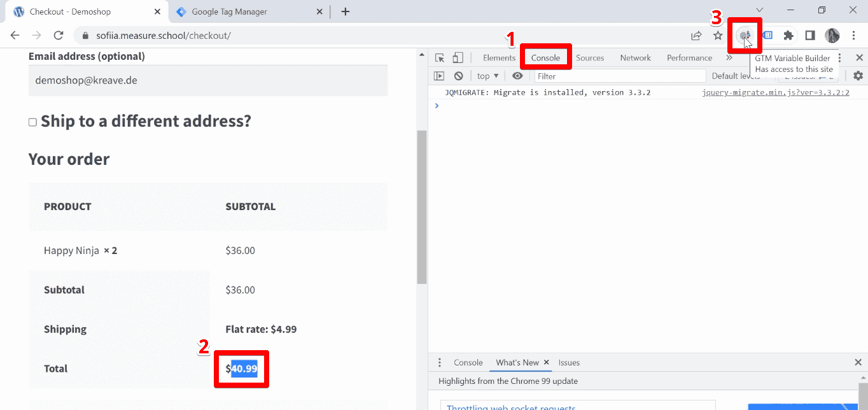The width and height of the screenshot is (868, 410).
Task: Switch to the Network panel
Action: pyautogui.click(x=635, y=57)
